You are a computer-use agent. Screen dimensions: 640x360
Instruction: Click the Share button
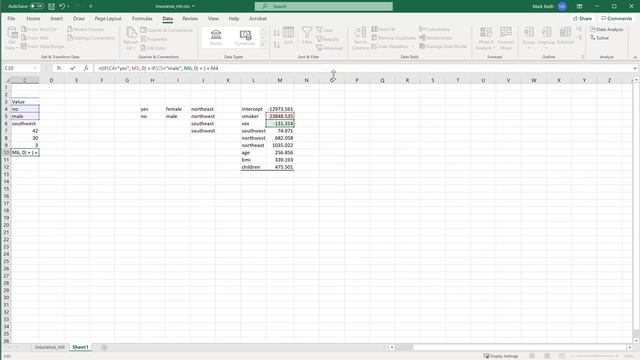582,19
